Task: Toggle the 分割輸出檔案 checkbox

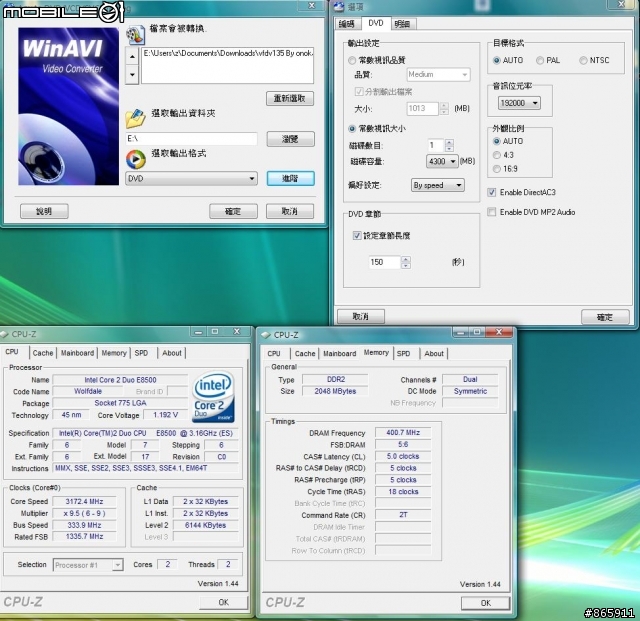Action: coord(359,91)
